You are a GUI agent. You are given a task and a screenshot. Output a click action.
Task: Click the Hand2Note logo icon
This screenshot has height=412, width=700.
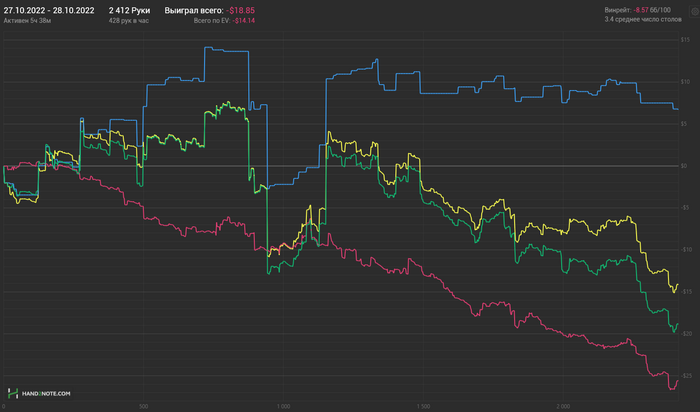point(11,393)
